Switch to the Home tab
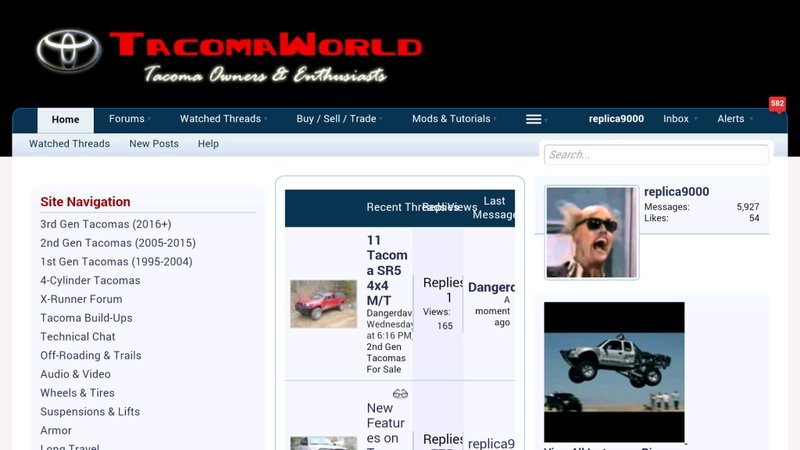This screenshot has height=450, width=800. tap(65, 119)
